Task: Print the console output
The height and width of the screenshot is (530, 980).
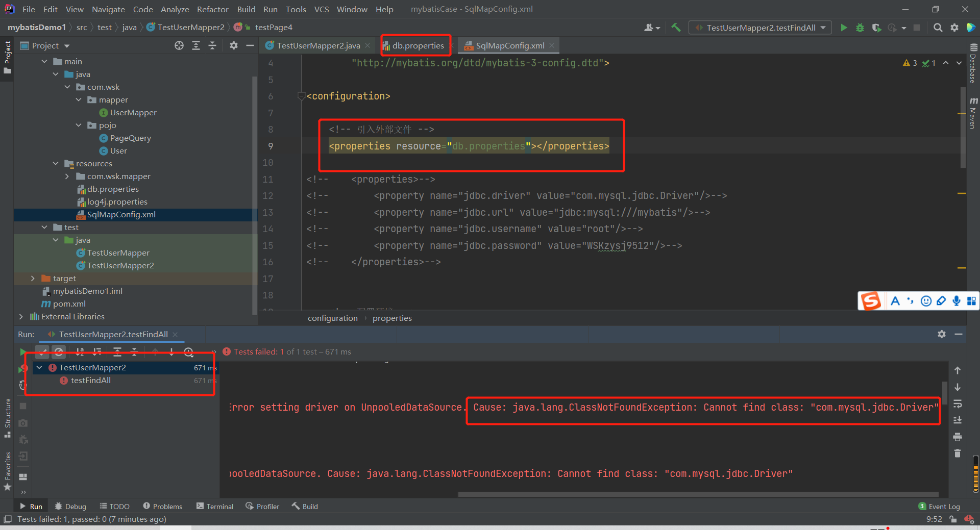Action: 958,437
